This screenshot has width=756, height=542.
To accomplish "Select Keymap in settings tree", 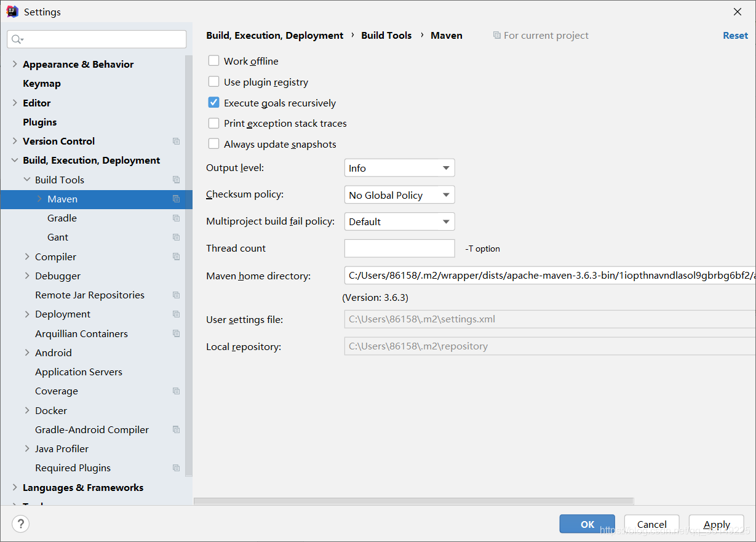I will (x=42, y=84).
